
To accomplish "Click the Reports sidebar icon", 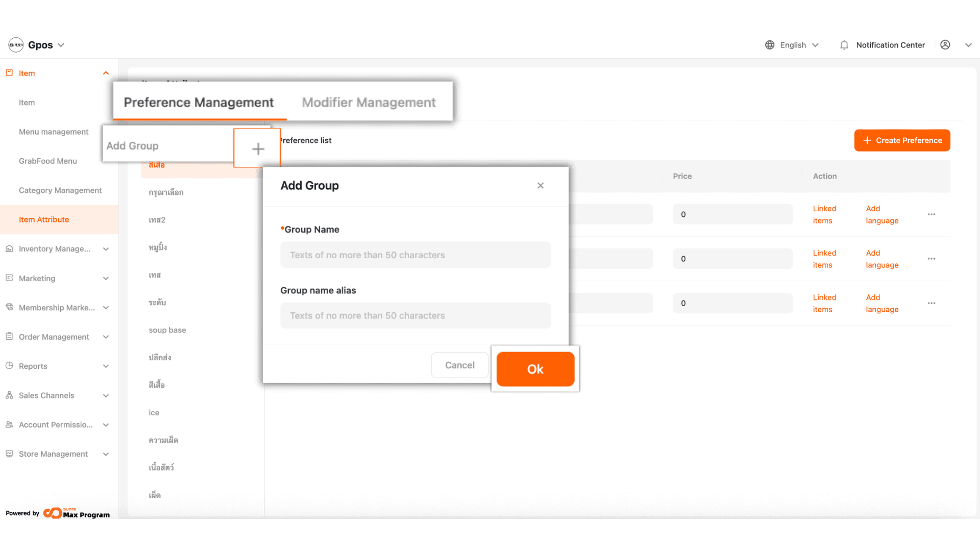I will (9, 366).
